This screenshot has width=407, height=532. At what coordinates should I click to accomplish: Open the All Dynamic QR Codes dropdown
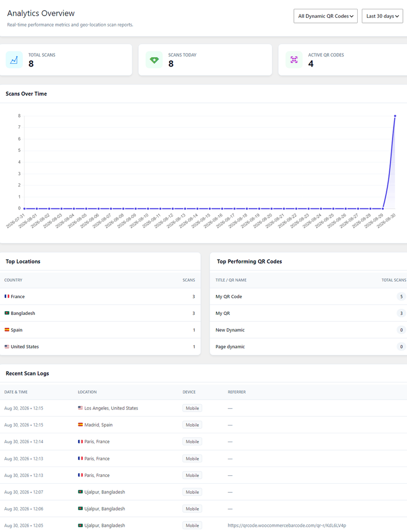click(325, 16)
